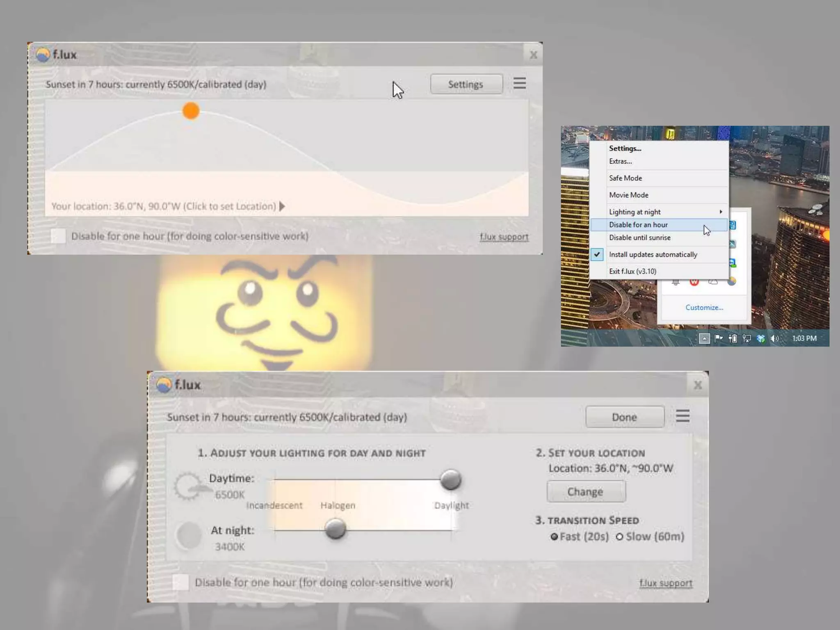Click volume speaker icon in taskbar

[x=774, y=338]
